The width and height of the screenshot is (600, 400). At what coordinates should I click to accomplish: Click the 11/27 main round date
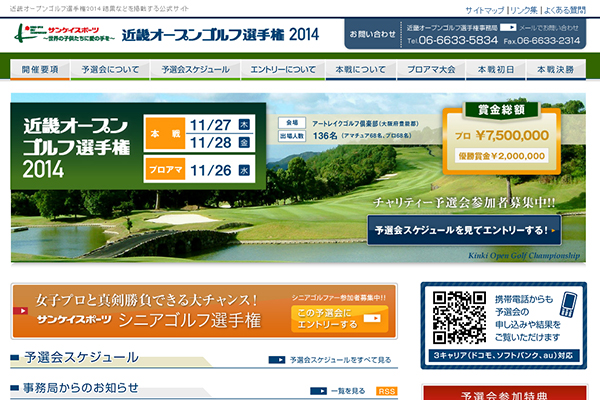coord(210,125)
